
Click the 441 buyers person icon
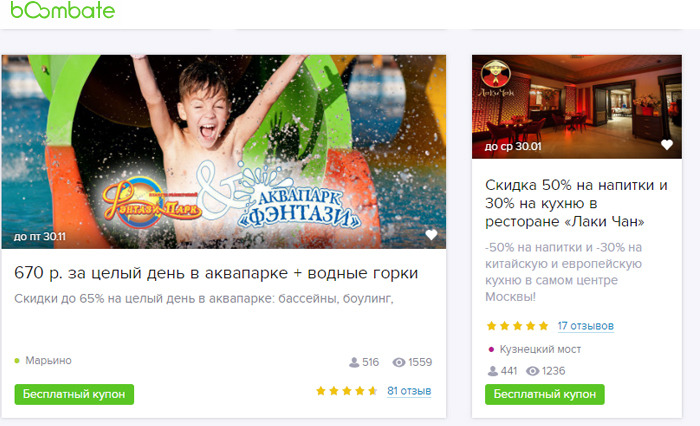tap(493, 371)
